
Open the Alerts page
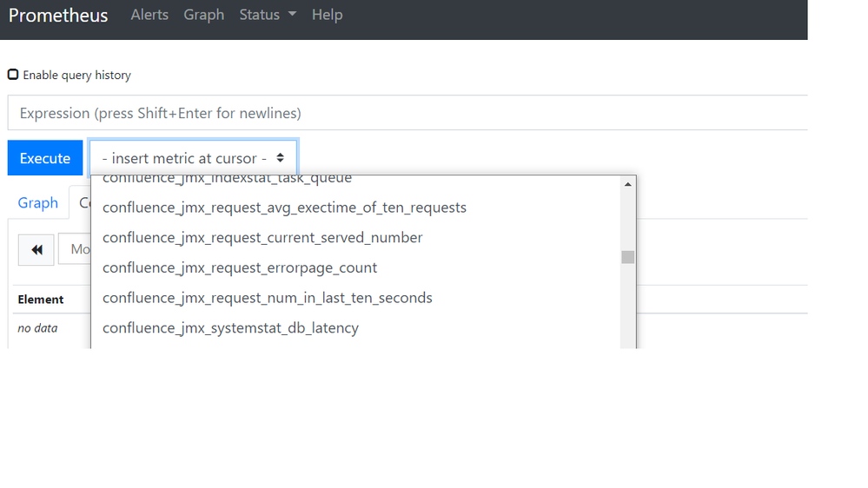coord(149,15)
